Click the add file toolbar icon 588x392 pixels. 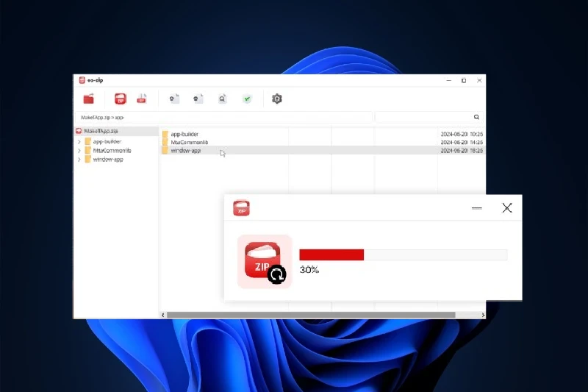tap(174, 99)
